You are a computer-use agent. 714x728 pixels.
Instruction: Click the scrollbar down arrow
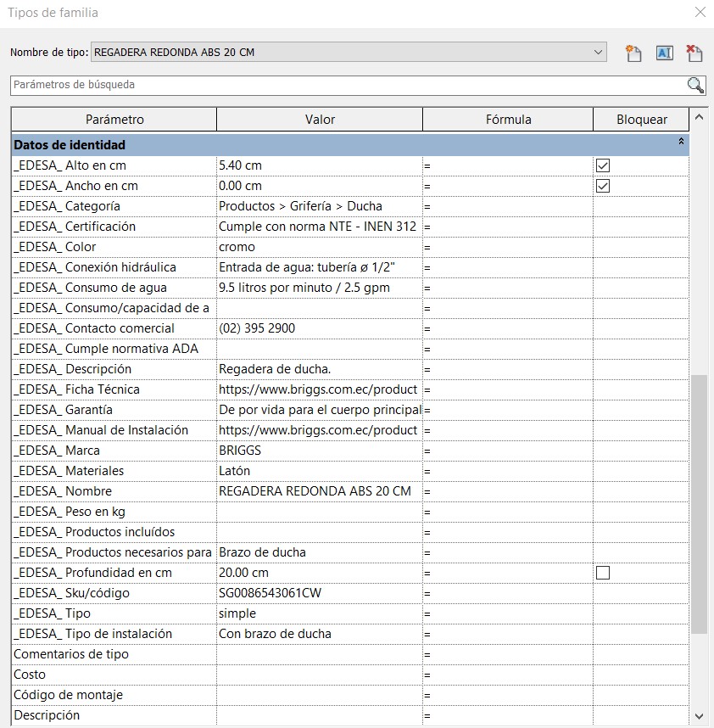[x=699, y=717]
